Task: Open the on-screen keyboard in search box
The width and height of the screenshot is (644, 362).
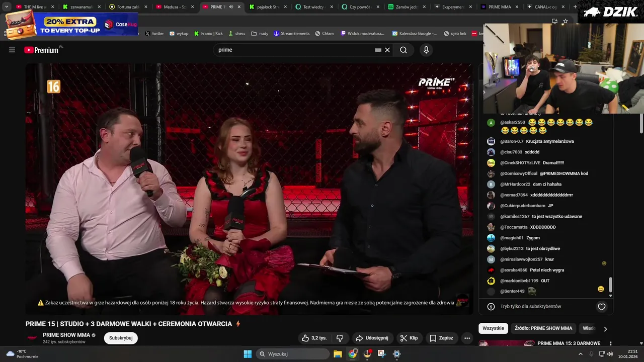Action: (x=378, y=50)
